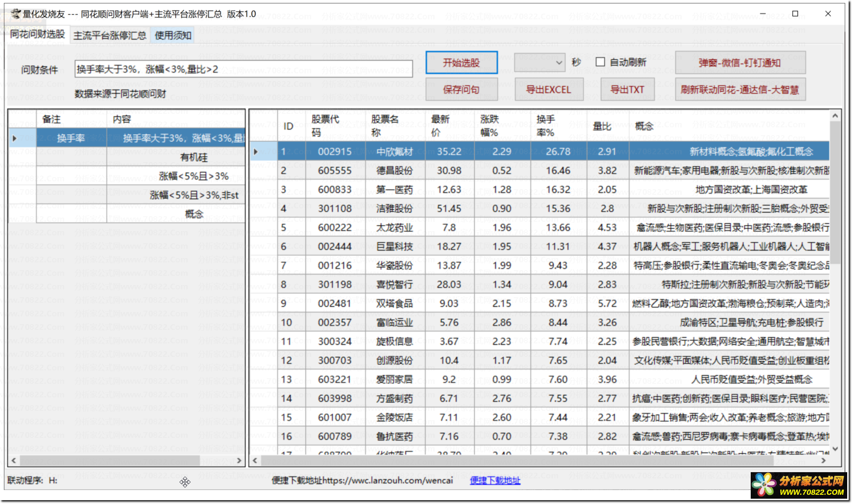Switch to 主流平台涨停汇总 tab

point(110,35)
